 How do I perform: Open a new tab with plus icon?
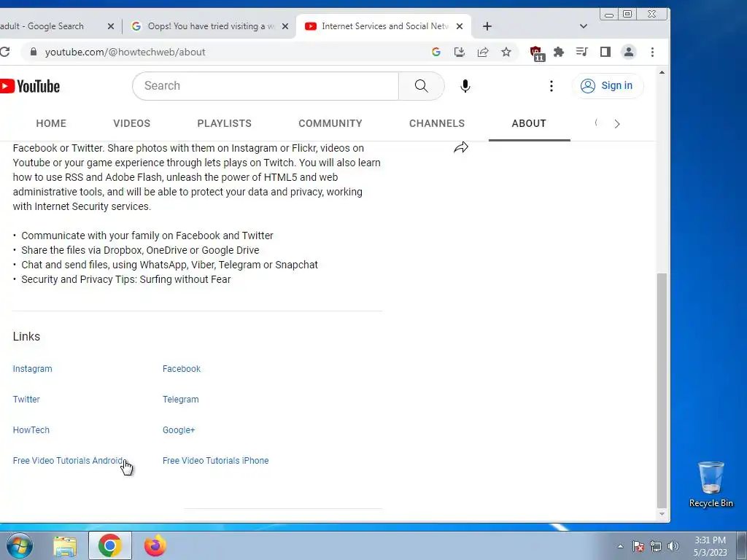pyautogui.click(x=487, y=26)
